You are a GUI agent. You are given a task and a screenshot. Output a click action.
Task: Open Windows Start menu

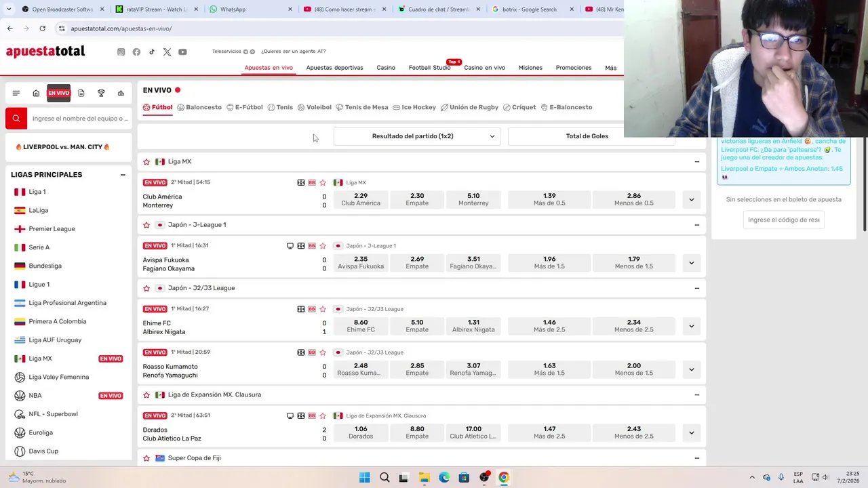[x=364, y=477]
